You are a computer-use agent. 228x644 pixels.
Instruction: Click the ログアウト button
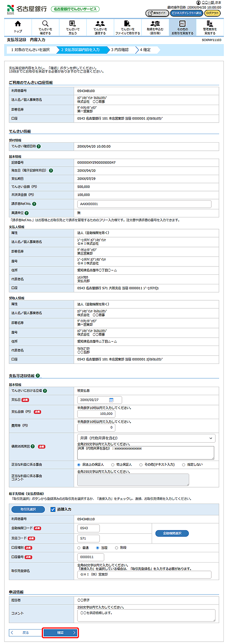click(x=212, y=13)
